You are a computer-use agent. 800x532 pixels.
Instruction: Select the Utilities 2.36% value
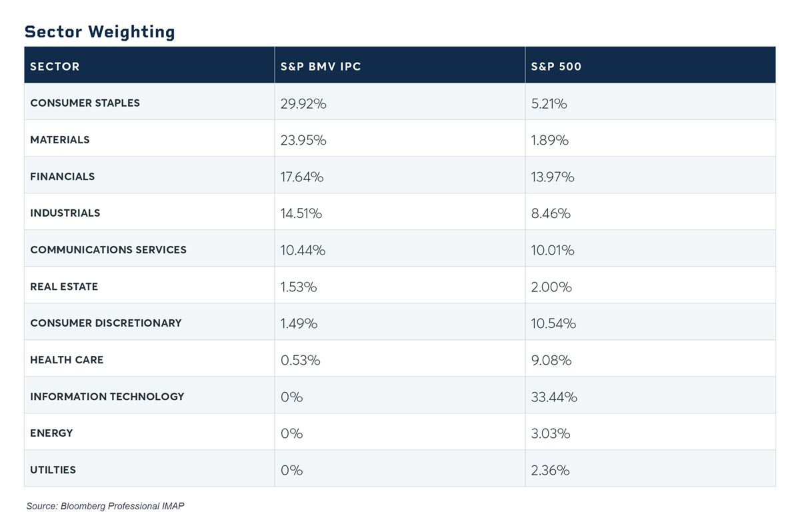tap(551, 470)
